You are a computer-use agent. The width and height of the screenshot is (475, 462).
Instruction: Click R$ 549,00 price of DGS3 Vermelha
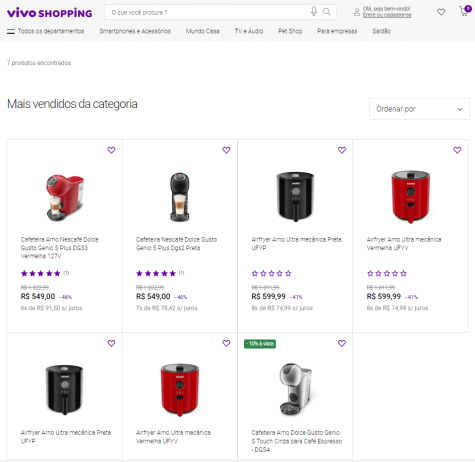pos(38,296)
